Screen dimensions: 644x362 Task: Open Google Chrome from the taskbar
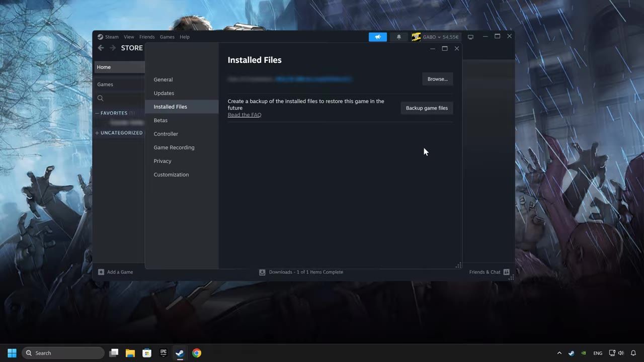click(197, 353)
